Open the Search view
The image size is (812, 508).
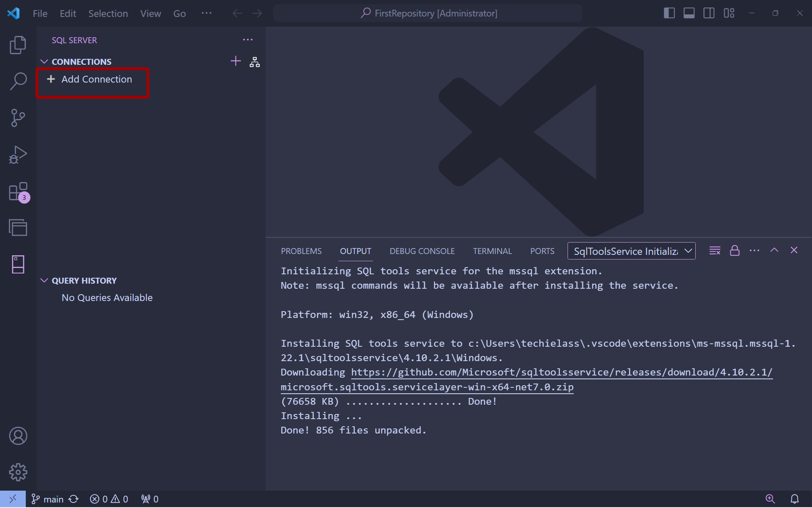click(x=18, y=80)
